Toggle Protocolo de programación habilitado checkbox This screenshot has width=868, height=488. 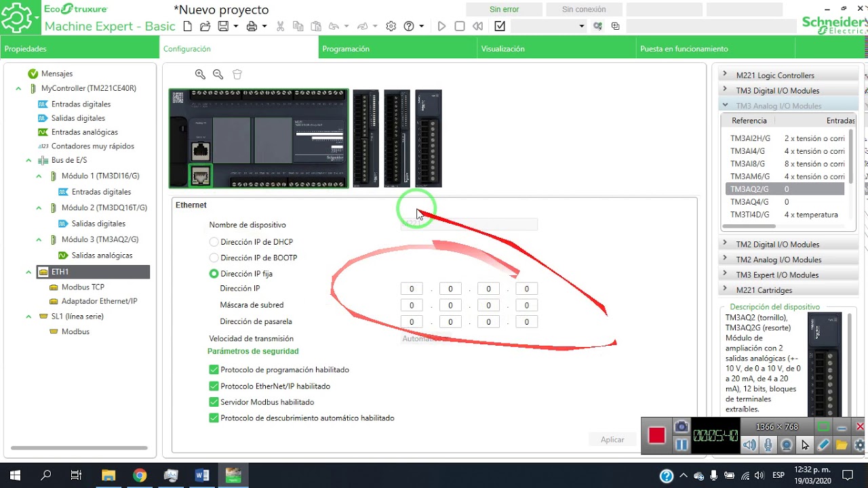pyautogui.click(x=214, y=370)
